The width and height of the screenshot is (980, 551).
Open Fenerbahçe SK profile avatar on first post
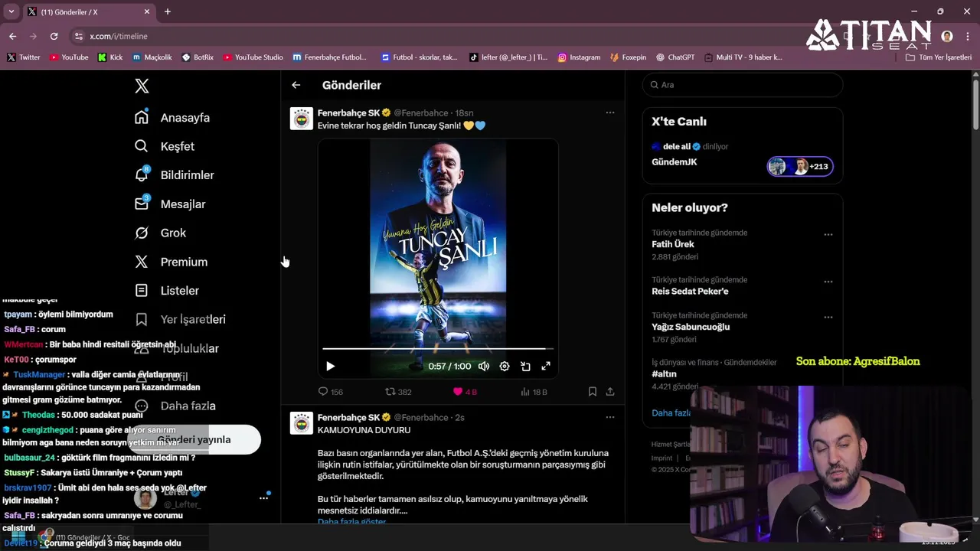pos(302,118)
